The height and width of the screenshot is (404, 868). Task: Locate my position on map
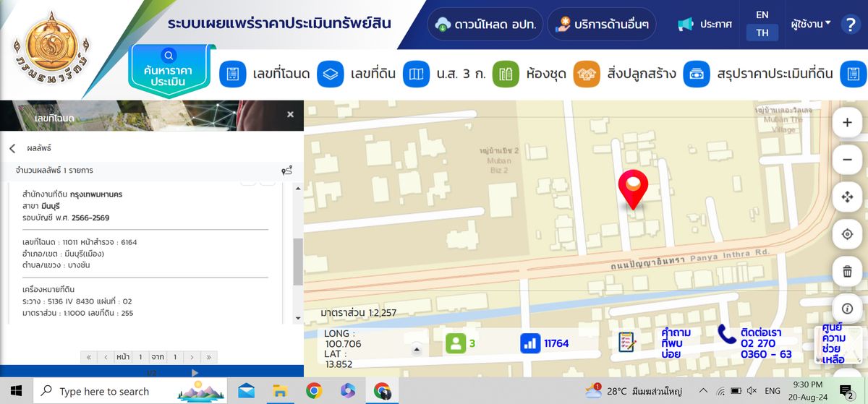pos(847,234)
